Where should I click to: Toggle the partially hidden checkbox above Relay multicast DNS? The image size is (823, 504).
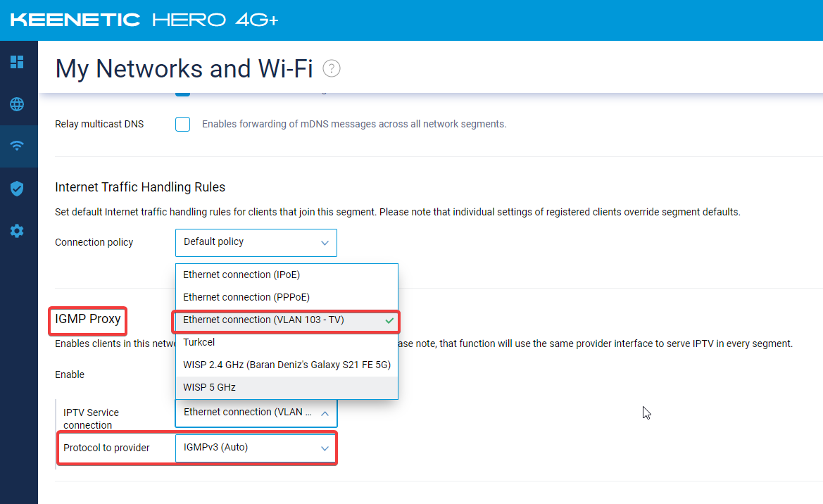pyautogui.click(x=182, y=94)
